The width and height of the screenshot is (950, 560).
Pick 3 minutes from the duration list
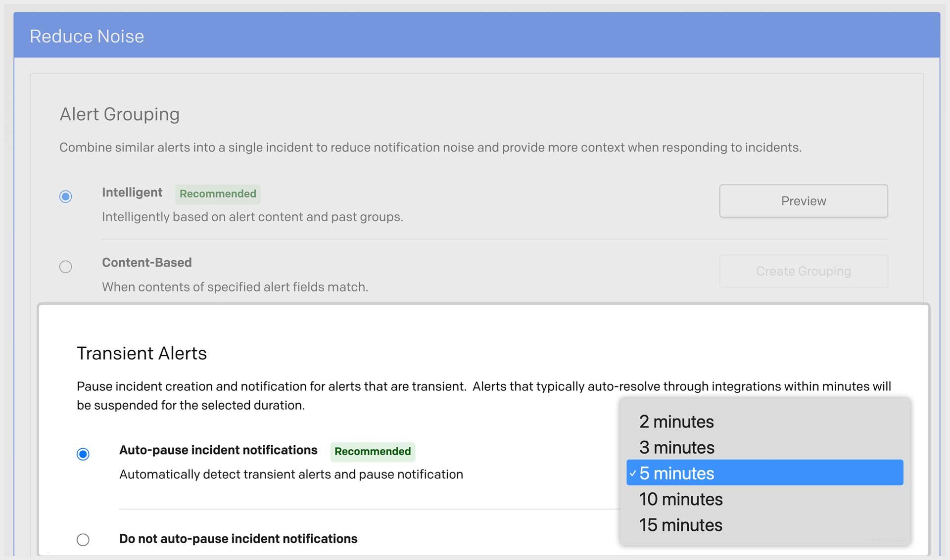coord(676,447)
